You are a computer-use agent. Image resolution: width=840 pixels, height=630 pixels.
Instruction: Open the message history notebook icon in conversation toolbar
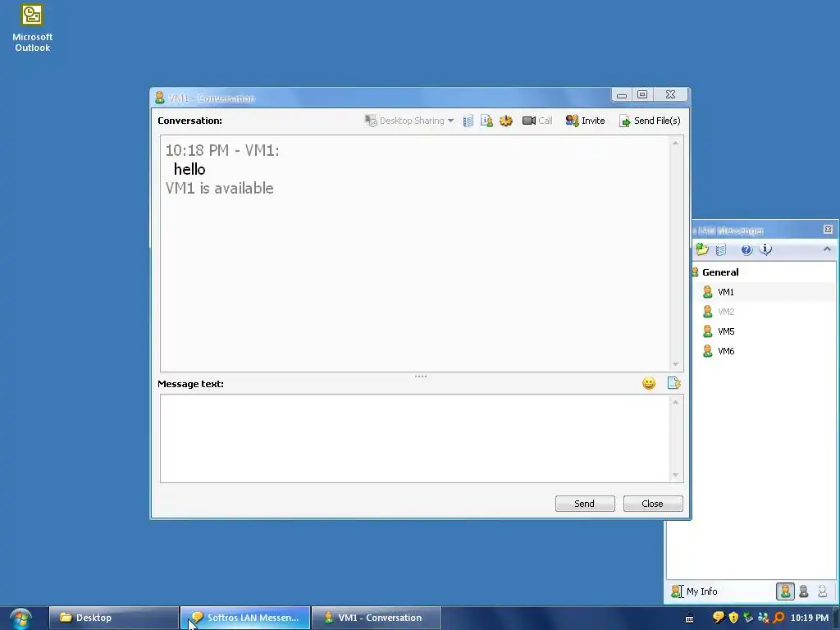(468, 121)
